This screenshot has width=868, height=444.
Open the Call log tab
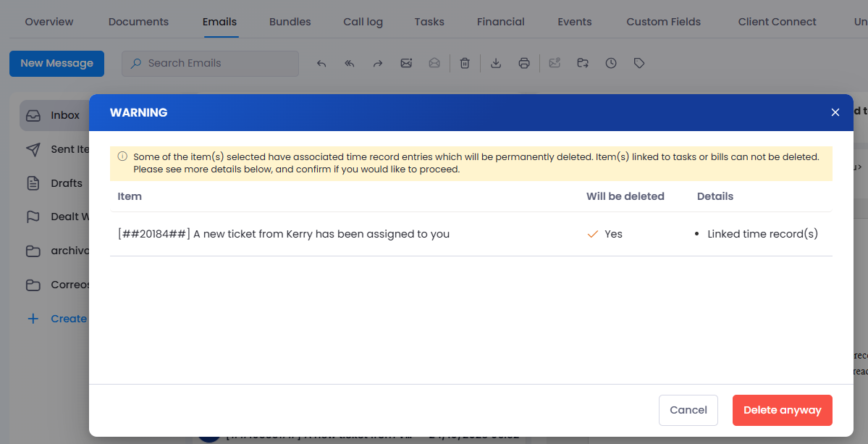363,22
